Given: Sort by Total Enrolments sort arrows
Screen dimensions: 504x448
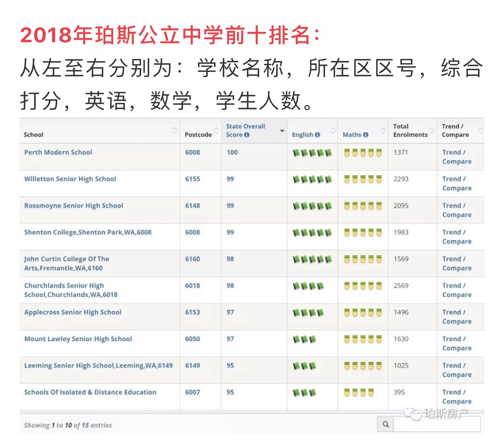Looking at the screenshot, I should (432, 131).
